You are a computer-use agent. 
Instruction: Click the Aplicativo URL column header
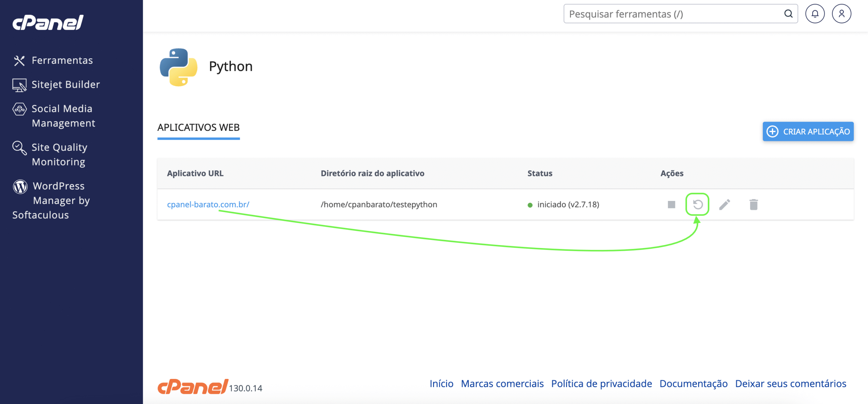(195, 173)
